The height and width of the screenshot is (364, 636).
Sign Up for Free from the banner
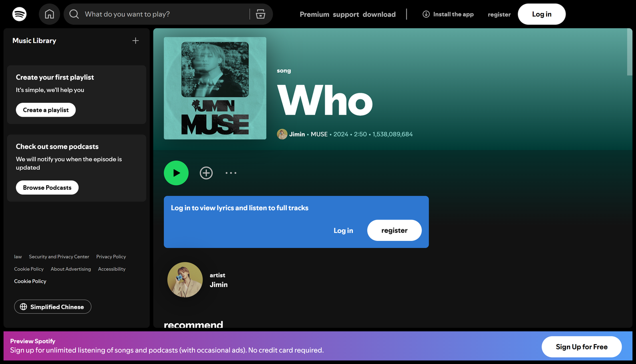(581, 347)
